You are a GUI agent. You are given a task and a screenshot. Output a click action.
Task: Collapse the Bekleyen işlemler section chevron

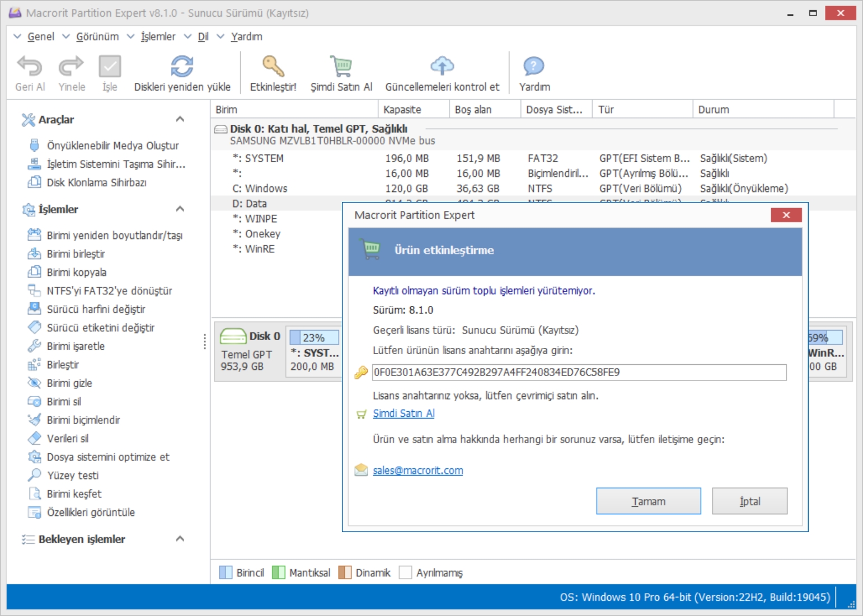(x=180, y=538)
